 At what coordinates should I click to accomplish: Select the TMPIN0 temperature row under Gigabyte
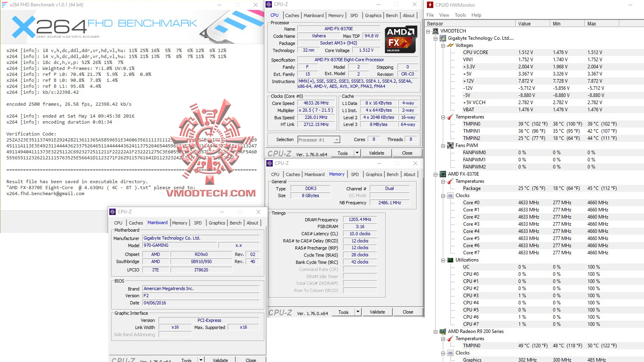coord(534,124)
